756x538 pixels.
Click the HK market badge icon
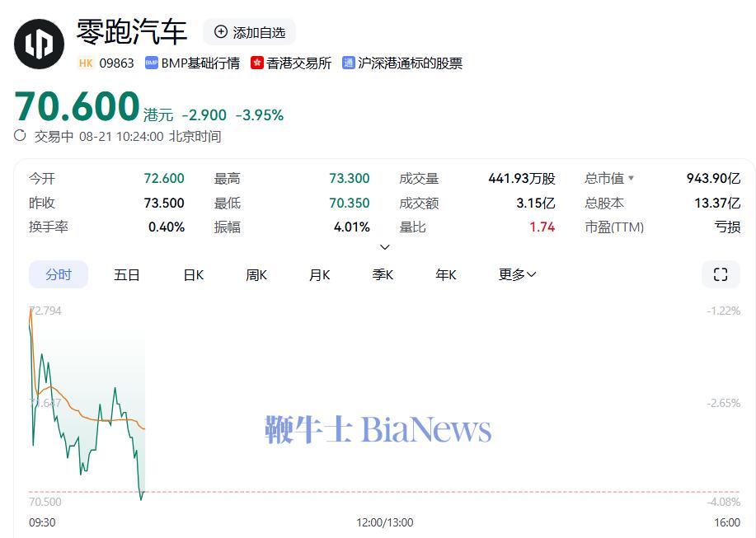(86, 63)
